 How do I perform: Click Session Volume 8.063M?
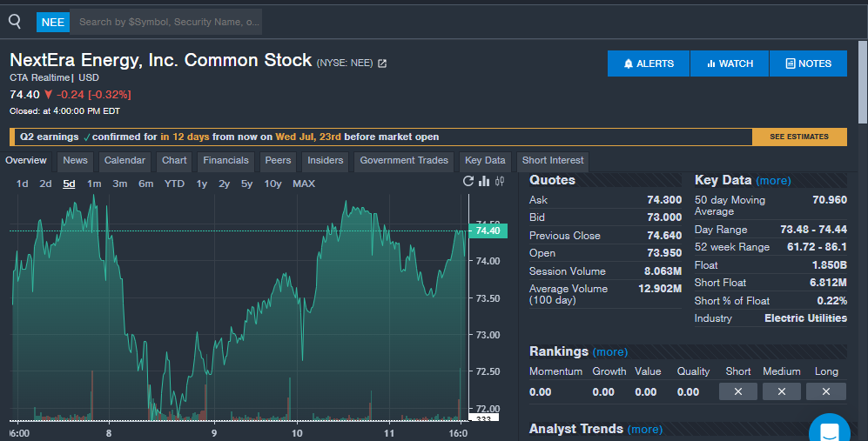tap(663, 271)
